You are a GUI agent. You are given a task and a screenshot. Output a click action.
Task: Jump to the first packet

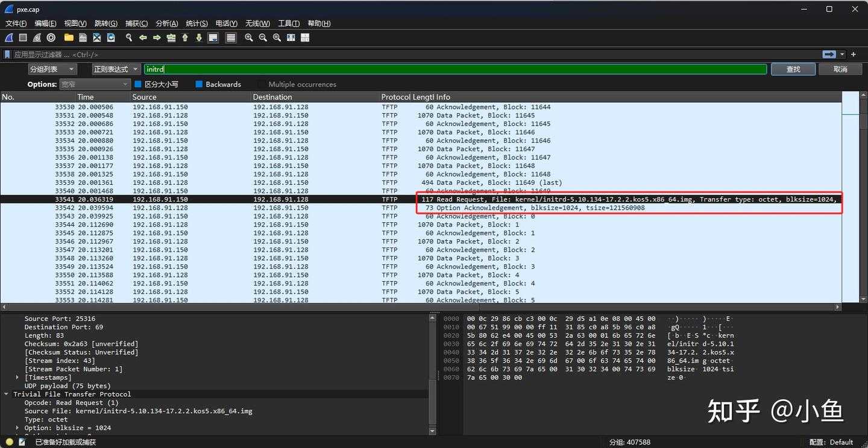point(185,38)
